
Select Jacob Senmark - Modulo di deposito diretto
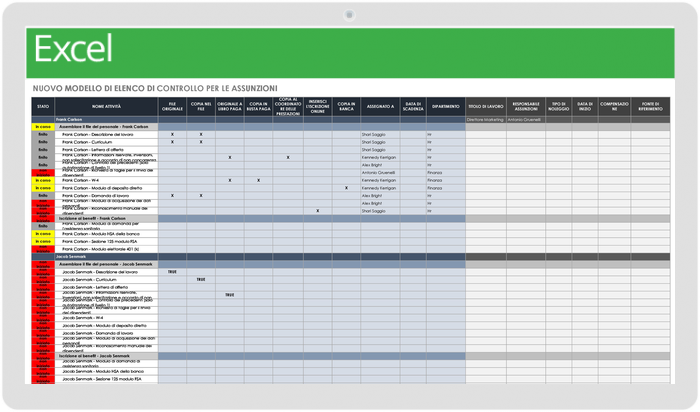pos(106,325)
